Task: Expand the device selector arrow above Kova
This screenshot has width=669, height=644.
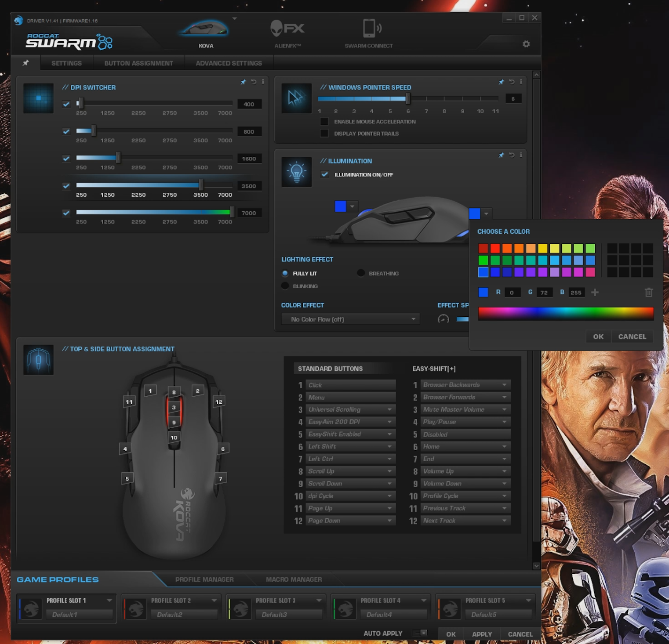Action: (234, 18)
